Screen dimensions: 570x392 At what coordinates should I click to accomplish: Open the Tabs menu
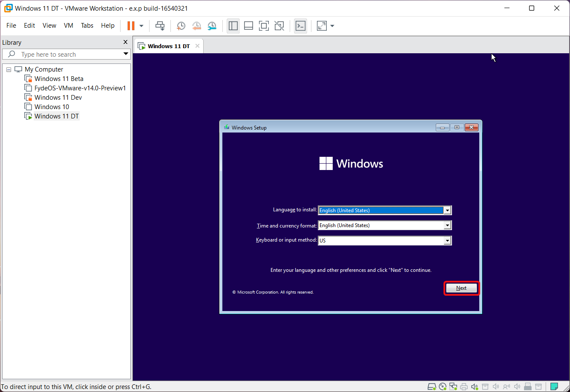point(87,26)
